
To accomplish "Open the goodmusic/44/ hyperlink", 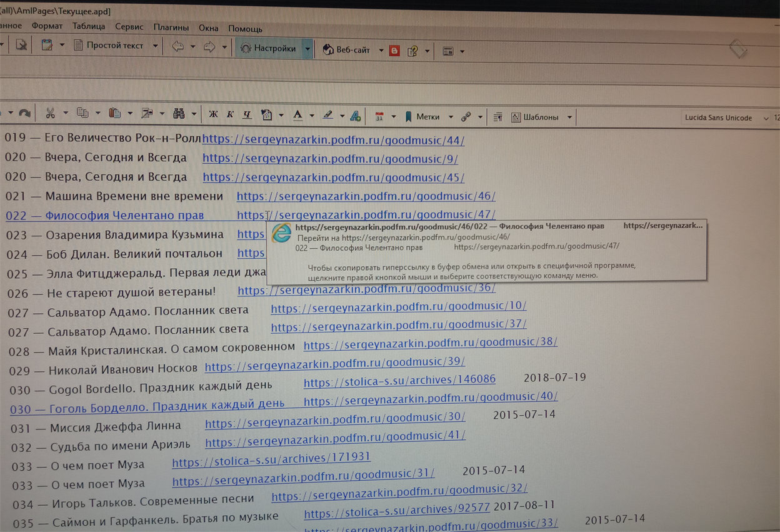I will point(333,140).
